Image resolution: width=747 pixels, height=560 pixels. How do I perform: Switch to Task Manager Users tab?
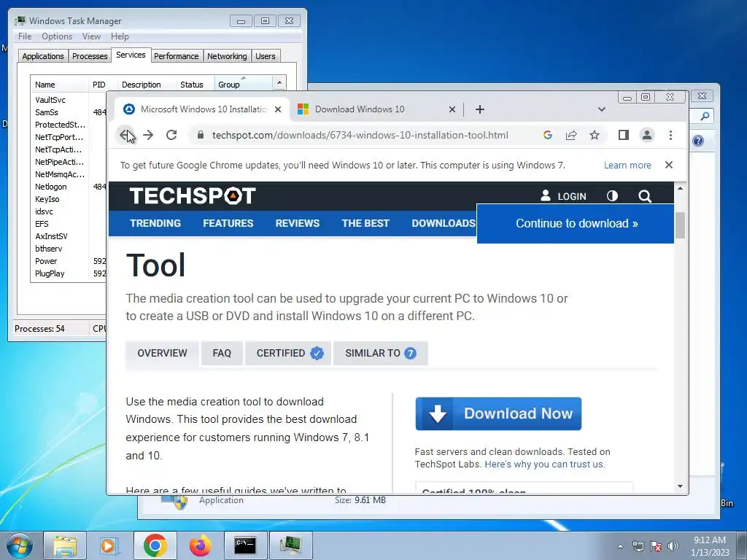coord(266,56)
